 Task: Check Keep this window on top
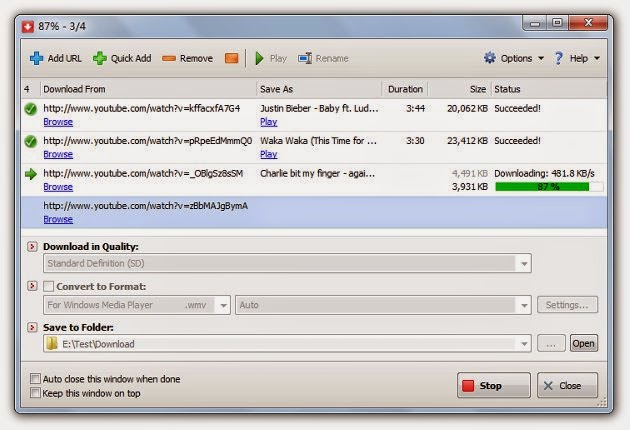tap(35, 393)
